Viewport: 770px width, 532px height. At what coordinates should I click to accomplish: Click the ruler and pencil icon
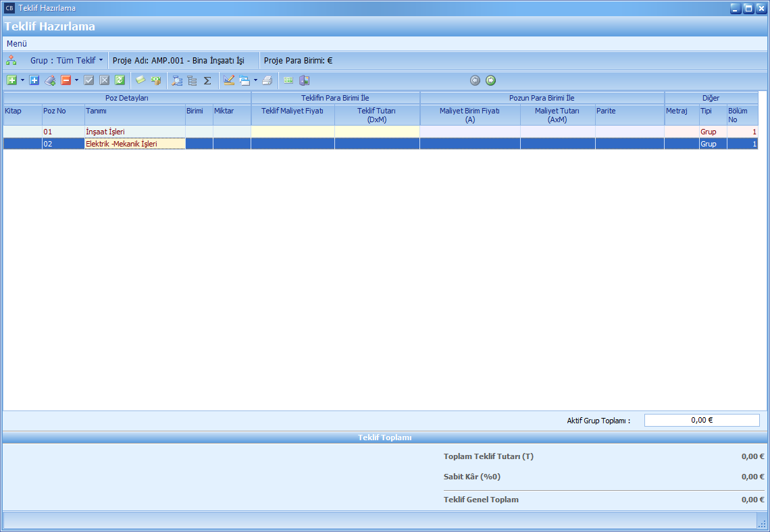coord(228,80)
